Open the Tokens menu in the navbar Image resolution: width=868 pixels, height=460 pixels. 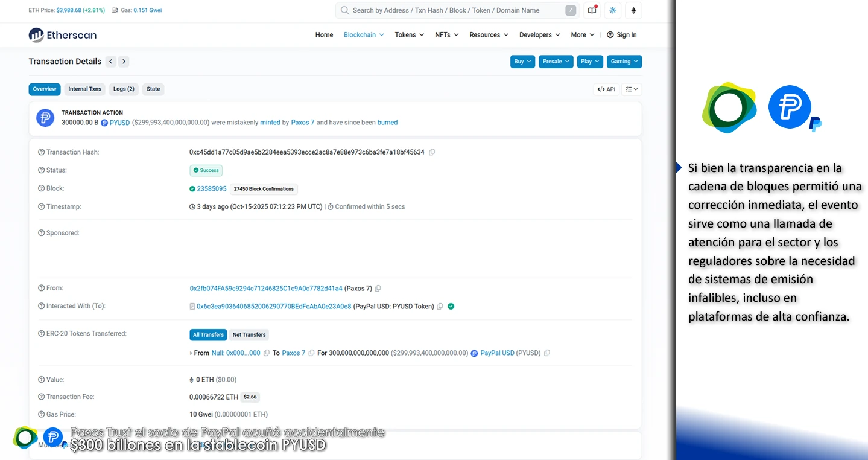click(x=409, y=35)
